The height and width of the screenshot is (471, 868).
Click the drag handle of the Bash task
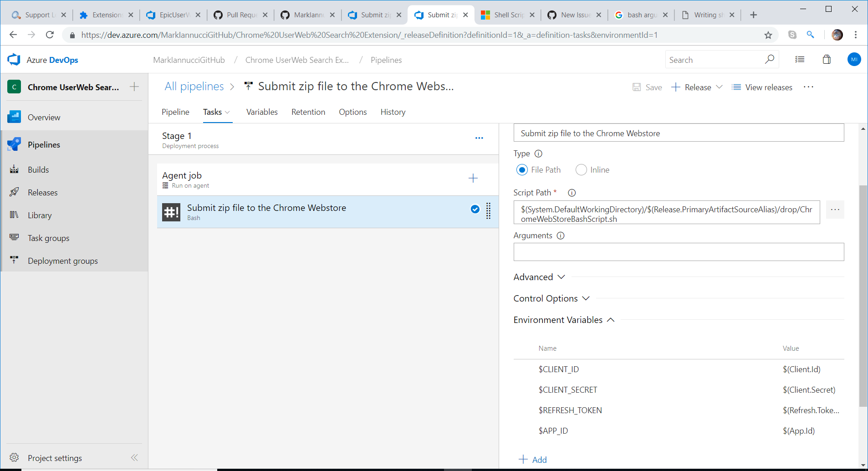tap(488, 211)
